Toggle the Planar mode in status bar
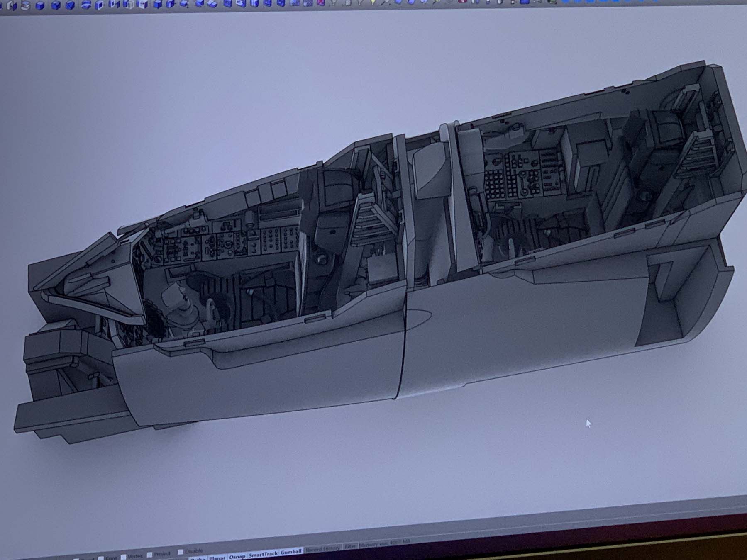Image resolution: width=747 pixels, height=560 pixels. coord(217,557)
